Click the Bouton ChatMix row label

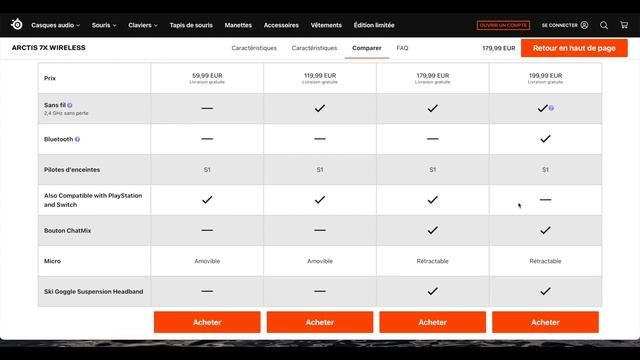coord(67,231)
